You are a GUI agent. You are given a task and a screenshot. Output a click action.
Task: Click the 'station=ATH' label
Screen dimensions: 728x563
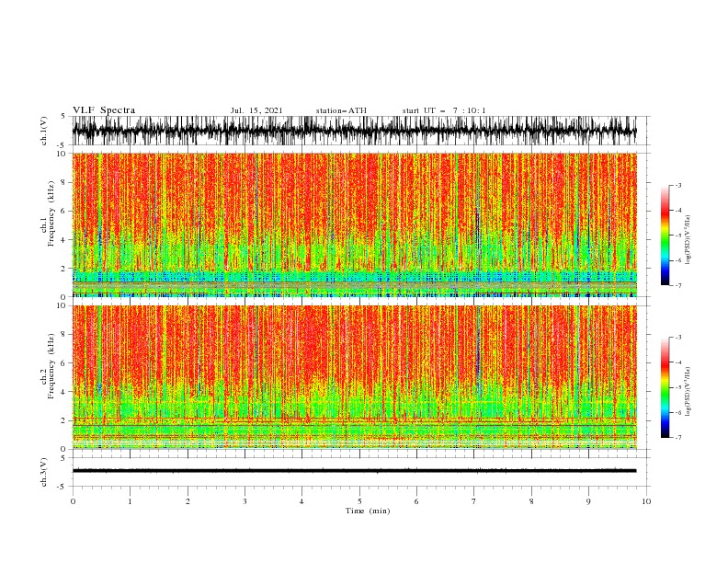point(341,110)
